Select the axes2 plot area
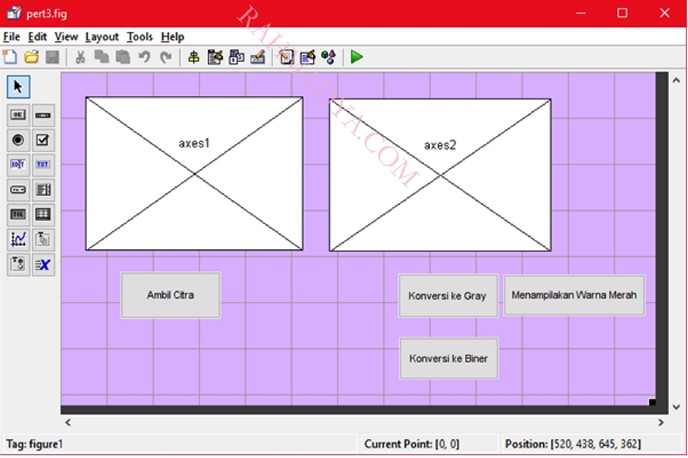Image resolution: width=688 pixels, height=458 pixels. click(x=440, y=175)
